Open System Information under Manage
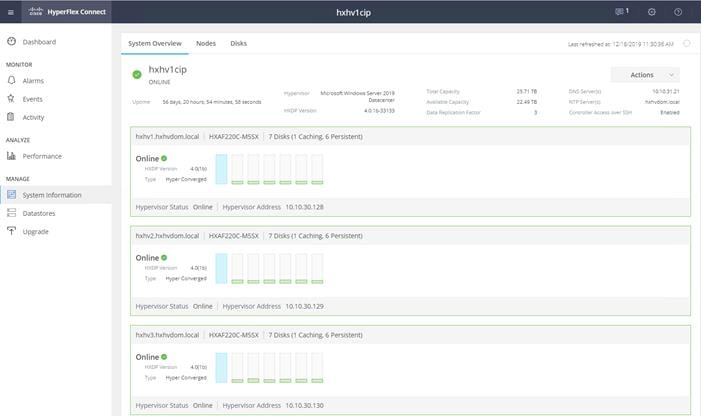The width and height of the screenshot is (701, 416). point(52,195)
